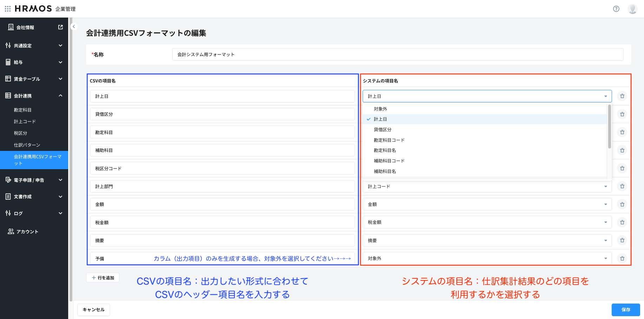Viewport: 644px width, 319px height.
Task: Remove the 摘要 row with trash icon
Action: [x=622, y=240]
